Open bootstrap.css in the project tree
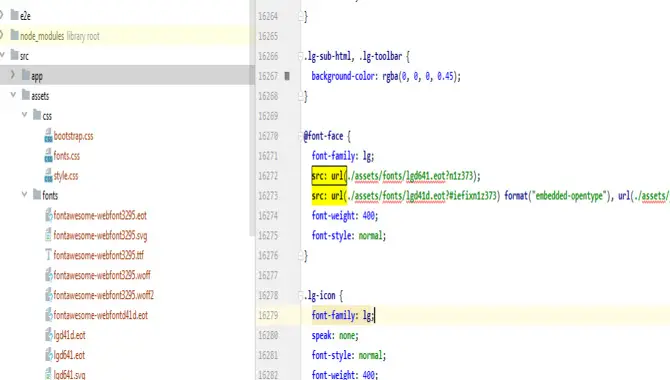Viewport: 670px width, 380px height. point(73,136)
